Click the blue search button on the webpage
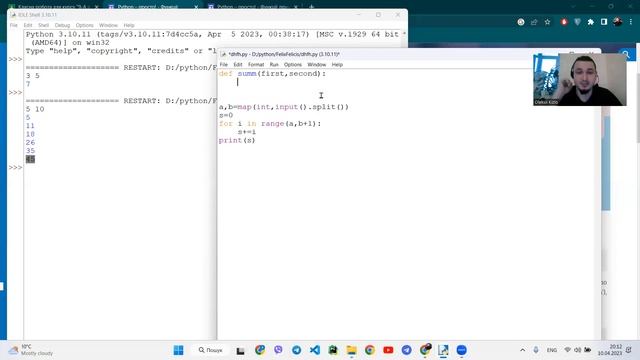640x360 pixels. 626,54
